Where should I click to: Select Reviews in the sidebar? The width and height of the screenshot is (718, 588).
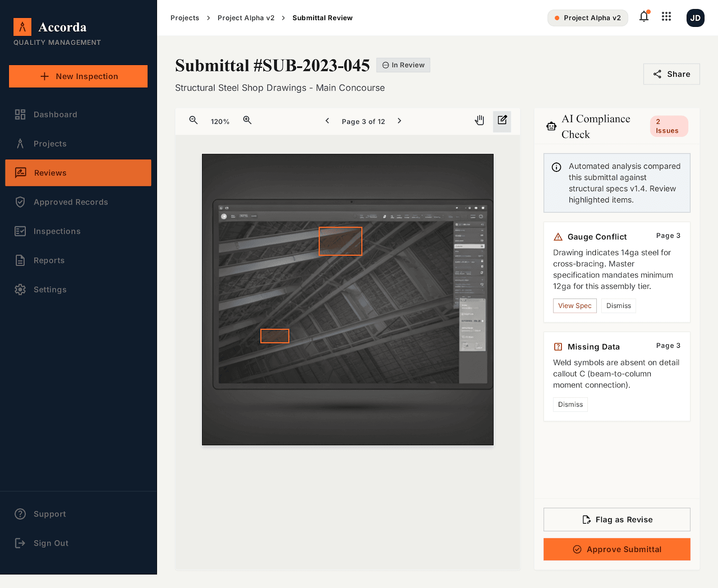click(78, 173)
